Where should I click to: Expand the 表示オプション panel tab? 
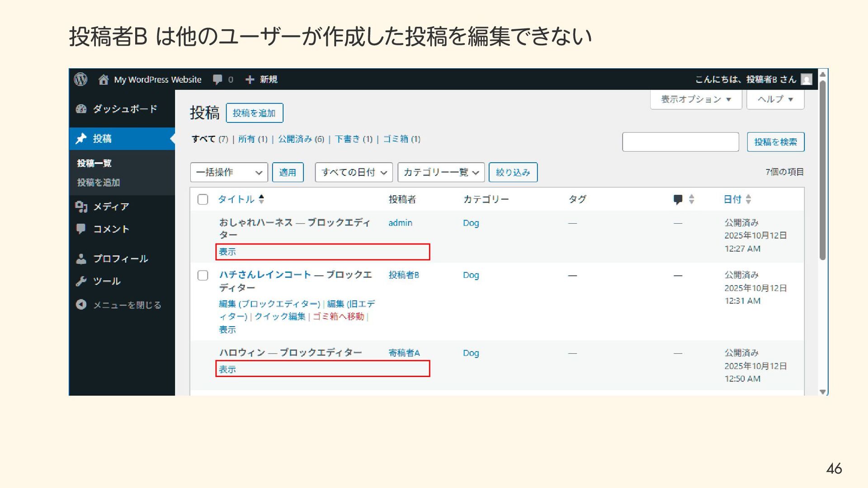696,99
